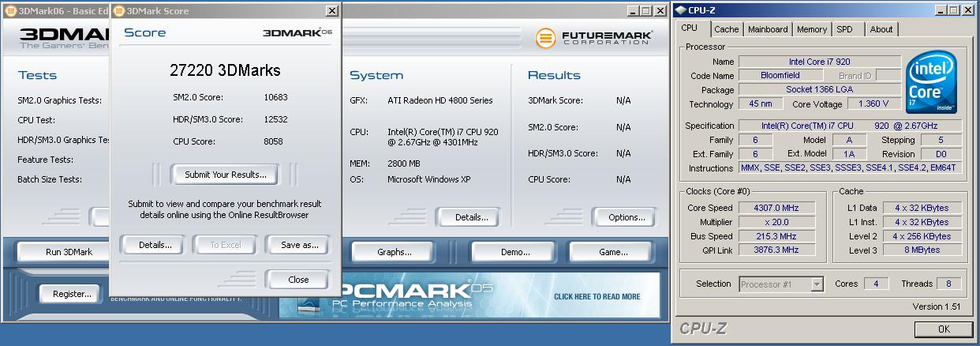Click Save as button in Score dialog
980x346 pixels.
pos(299,245)
